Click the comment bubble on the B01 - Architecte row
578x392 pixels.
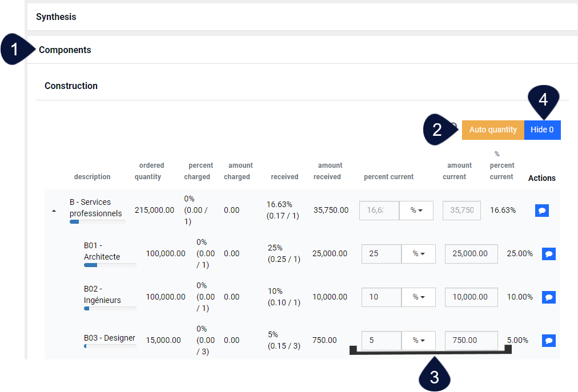pyautogui.click(x=548, y=253)
